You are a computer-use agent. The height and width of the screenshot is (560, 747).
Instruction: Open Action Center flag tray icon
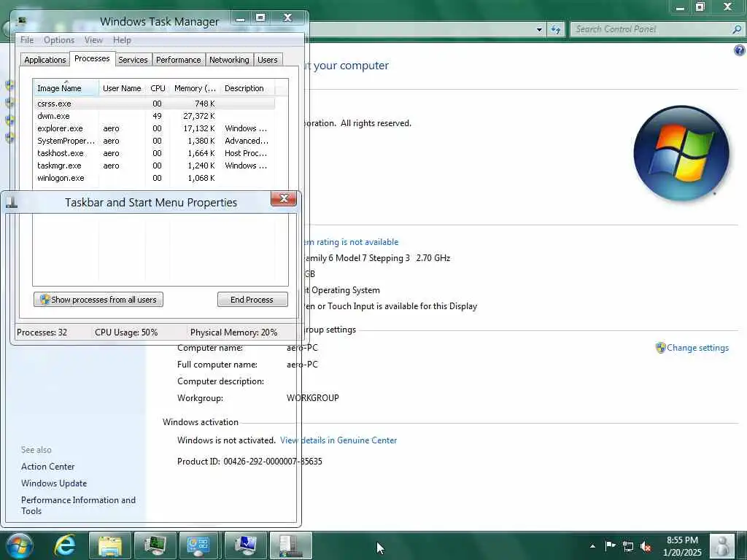click(x=610, y=546)
